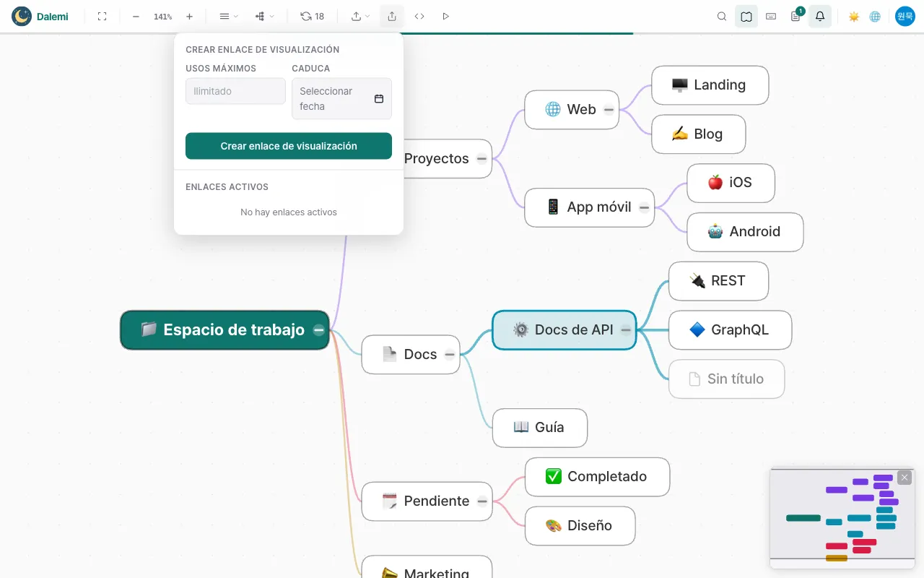Zoom in with the plus icon
This screenshot has height=578, width=924.
(x=189, y=16)
